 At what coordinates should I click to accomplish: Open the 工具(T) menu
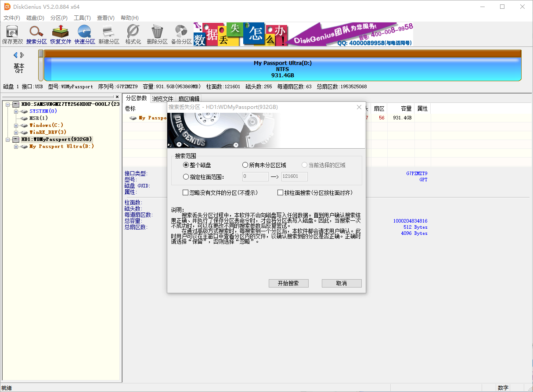coord(82,18)
